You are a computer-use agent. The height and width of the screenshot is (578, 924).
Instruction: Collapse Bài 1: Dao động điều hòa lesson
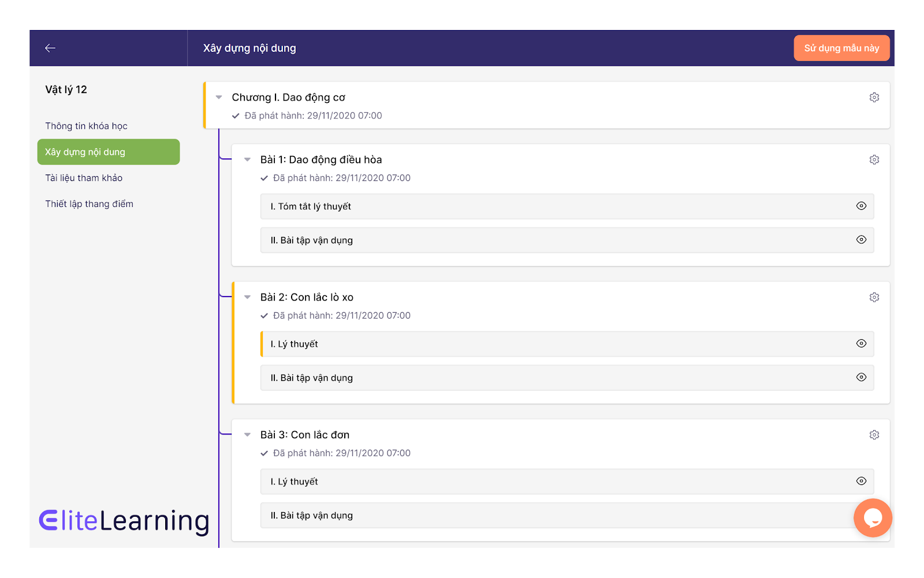[247, 160]
